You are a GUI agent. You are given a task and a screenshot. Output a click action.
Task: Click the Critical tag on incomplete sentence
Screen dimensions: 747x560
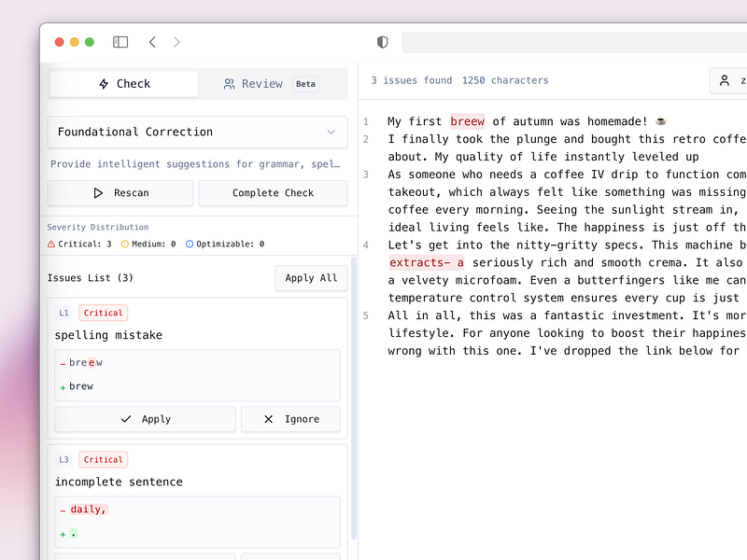pyautogui.click(x=103, y=459)
